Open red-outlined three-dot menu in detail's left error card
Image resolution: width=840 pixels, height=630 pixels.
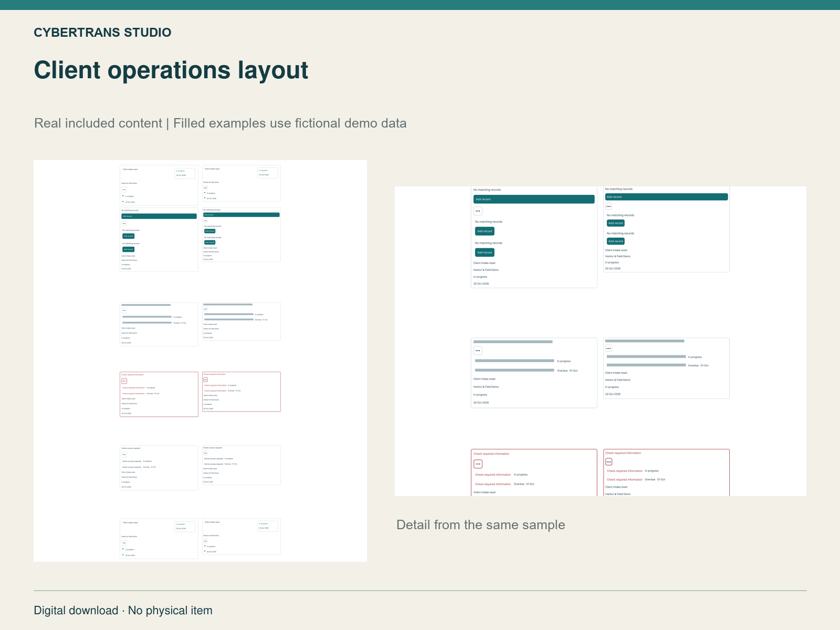(478, 464)
